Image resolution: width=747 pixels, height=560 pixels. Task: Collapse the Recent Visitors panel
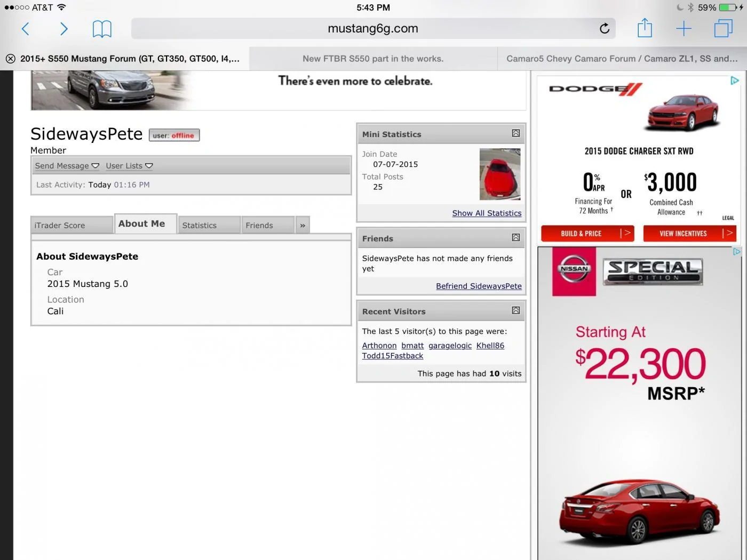pyautogui.click(x=516, y=310)
